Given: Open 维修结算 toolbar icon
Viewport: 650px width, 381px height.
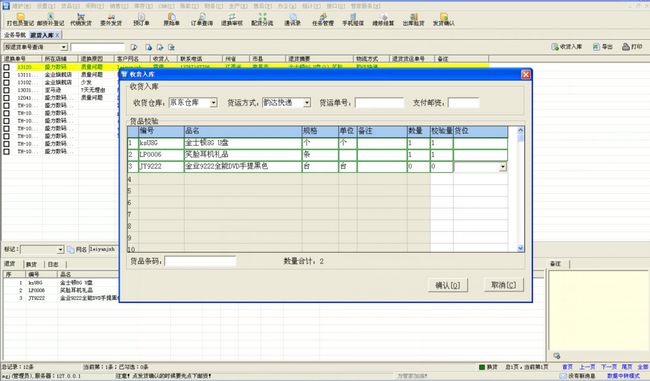Looking at the screenshot, I should tap(383, 19).
